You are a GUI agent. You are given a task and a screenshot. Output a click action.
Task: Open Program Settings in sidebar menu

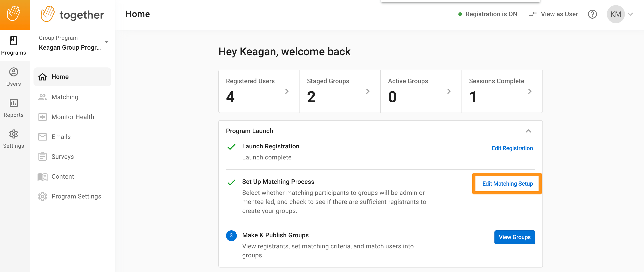point(72,196)
